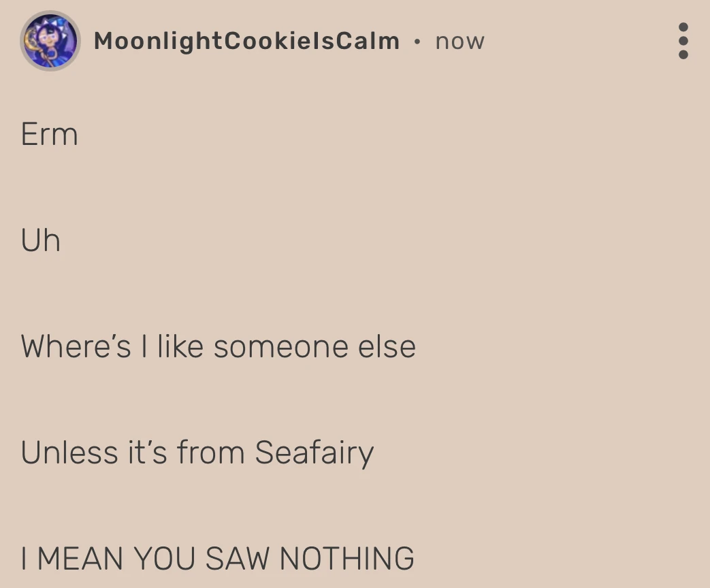This screenshot has height=588, width=710.
Task: Click the word "from" before Seafairy
Action: coord(210,453)
